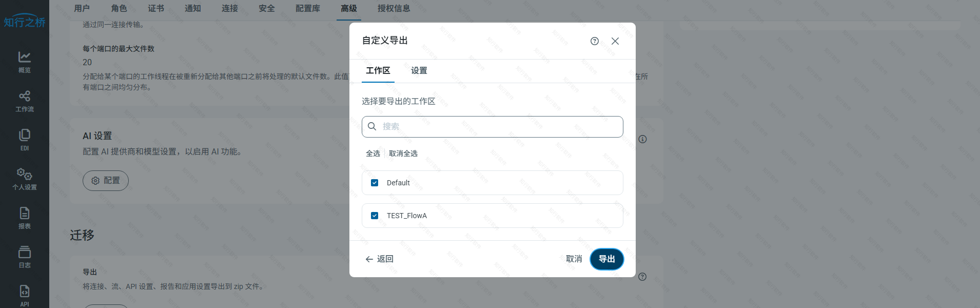Uncheck the TEST_FlowA workspace checkbox
980x308 pixels.
pos(374,215)
